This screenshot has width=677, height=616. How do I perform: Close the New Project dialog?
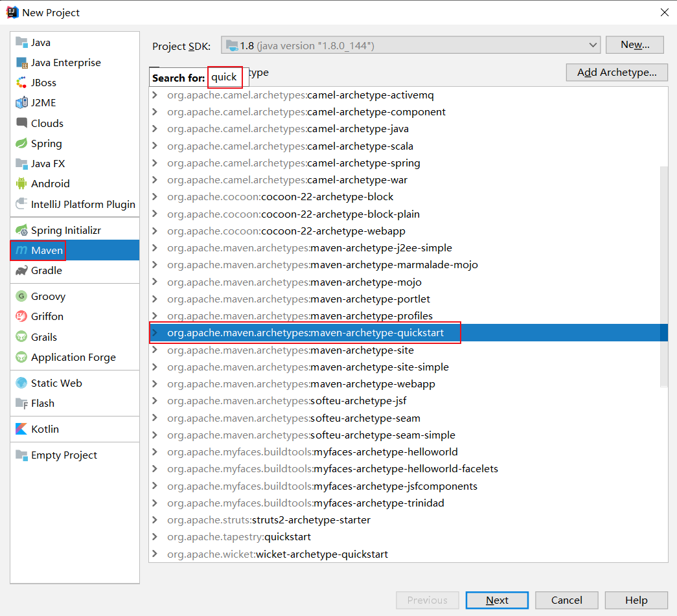pyautogui.click(x=665, y=12)
